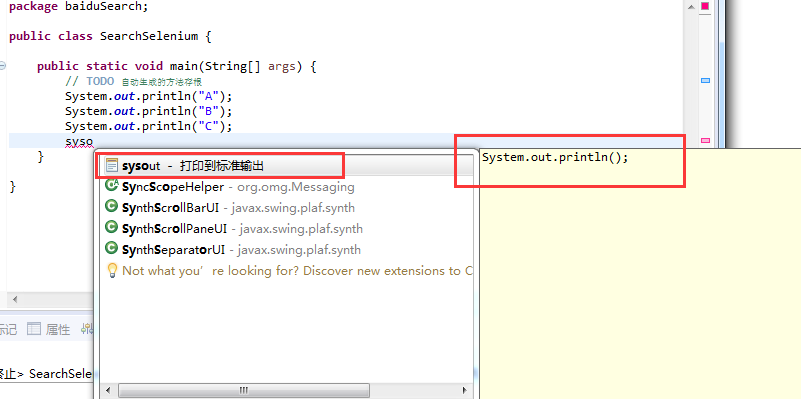Pick the SynthScrollBarUI completion proposal
The height and width of the screenshot is (399, 801).
coord(286,208)
